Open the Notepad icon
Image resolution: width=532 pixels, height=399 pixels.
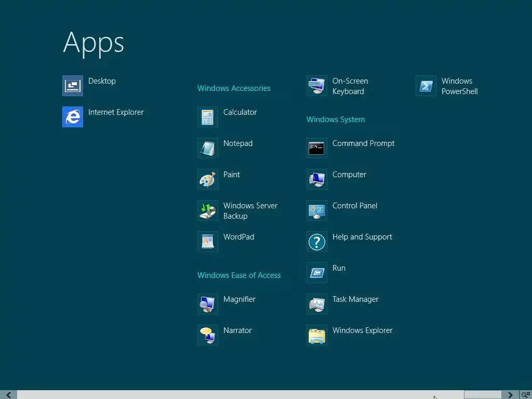pyautogui.click(x=208, y=148)
